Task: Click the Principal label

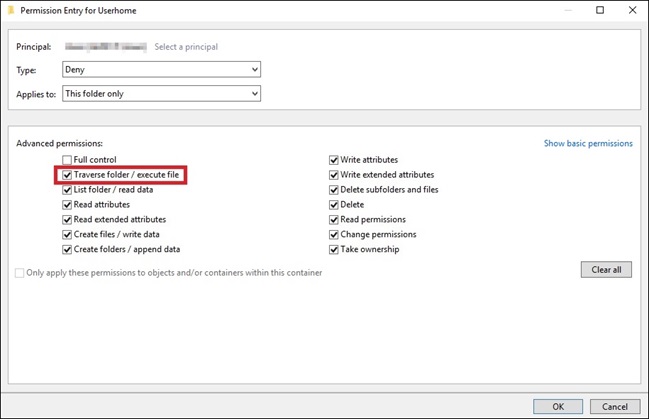Action: pyautogui.click(x=34, y=47)
